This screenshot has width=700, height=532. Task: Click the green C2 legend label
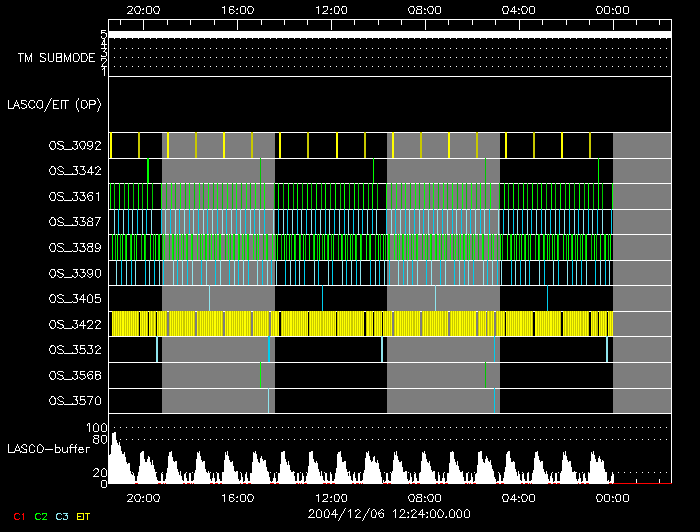(41, 516)
